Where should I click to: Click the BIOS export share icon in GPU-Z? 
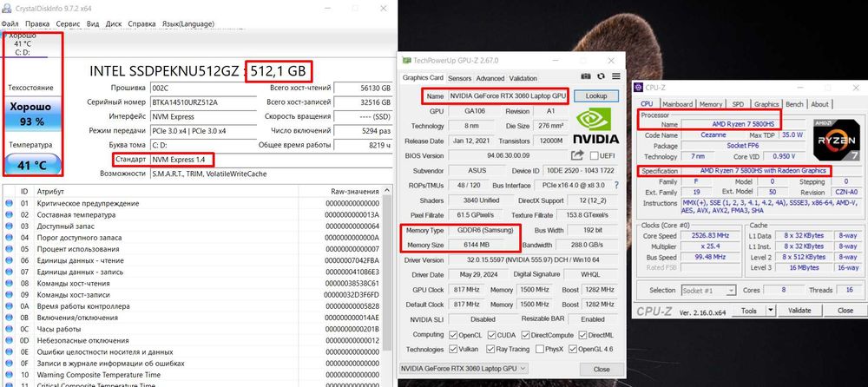(577, 155)
